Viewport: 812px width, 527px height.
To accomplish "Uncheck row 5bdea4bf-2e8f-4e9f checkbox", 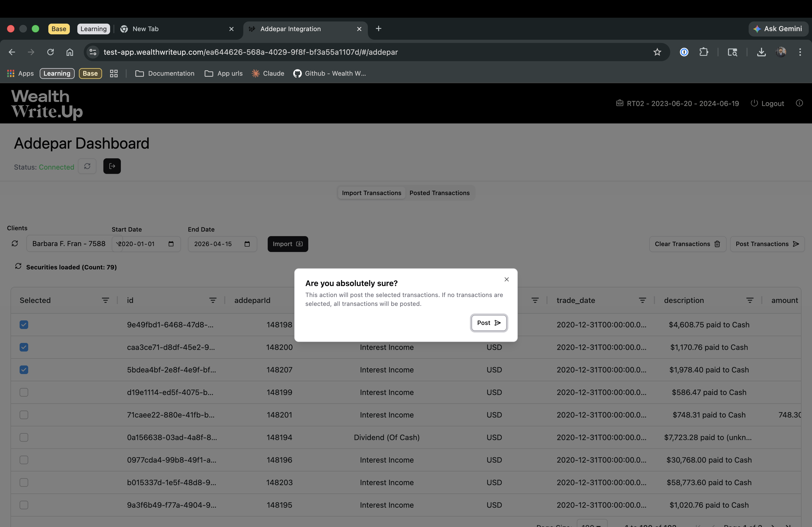I will point(24,369).
